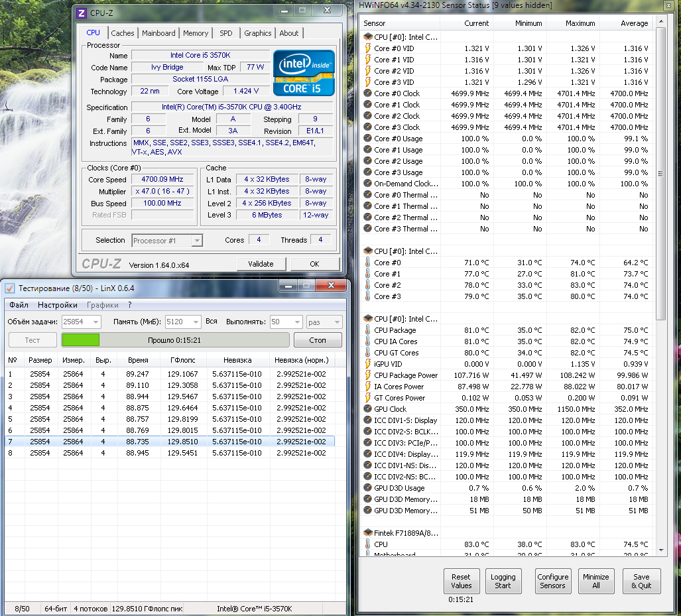Image resolution: width=681 pixels, height=616 pixels.
Task: Click the CPU Package thermometer icon
Action: 368,330
